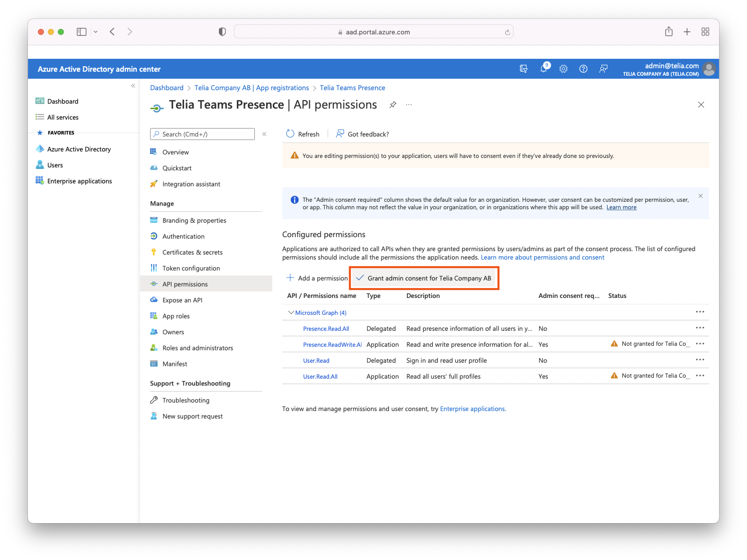Collapse the Microsoft Graph (4) group
This screenshot has width=747, height=560.
click(291, 312)
